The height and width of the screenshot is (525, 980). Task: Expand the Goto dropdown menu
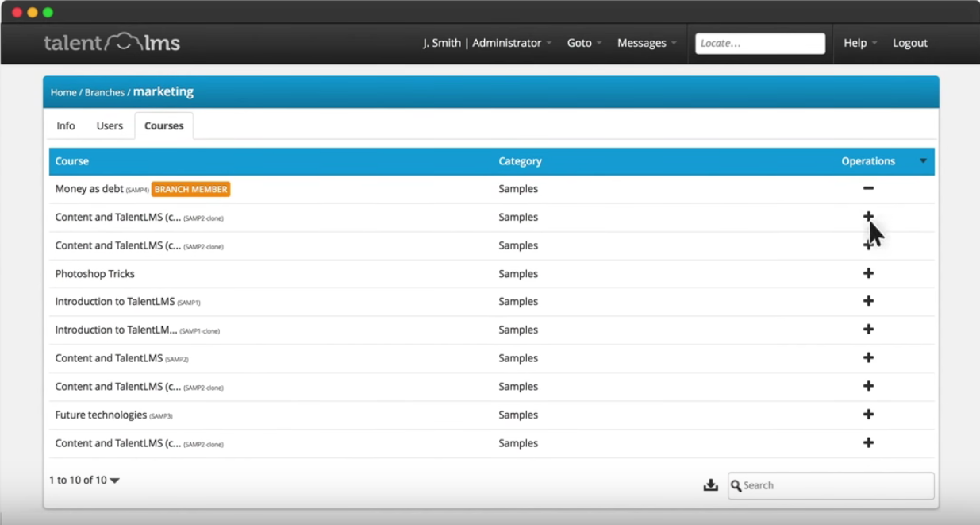(584, 43)
